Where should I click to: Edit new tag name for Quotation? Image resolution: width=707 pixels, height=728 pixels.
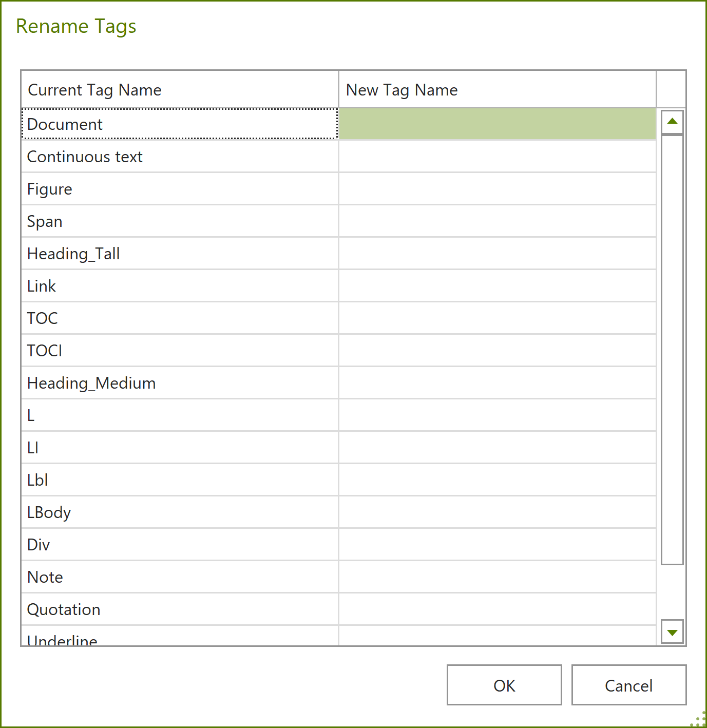498,609
